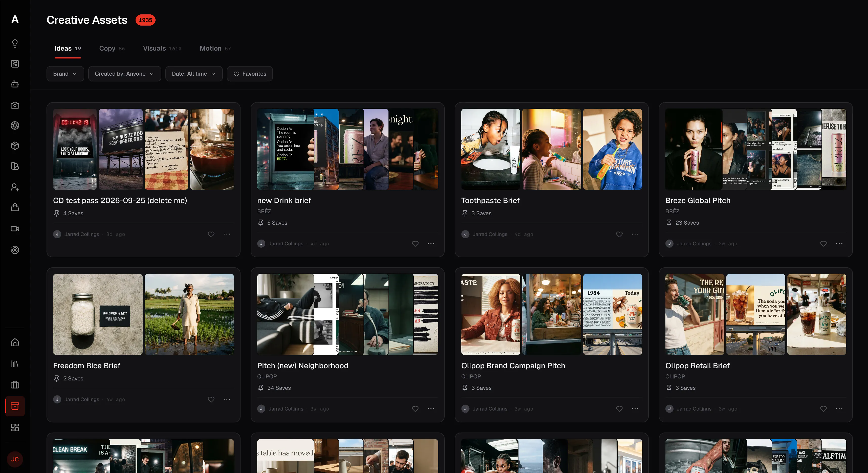Open the 1984 Today billboard thumbnail
868x473 pixels.
pyautogui.click(x=613, y=314)
